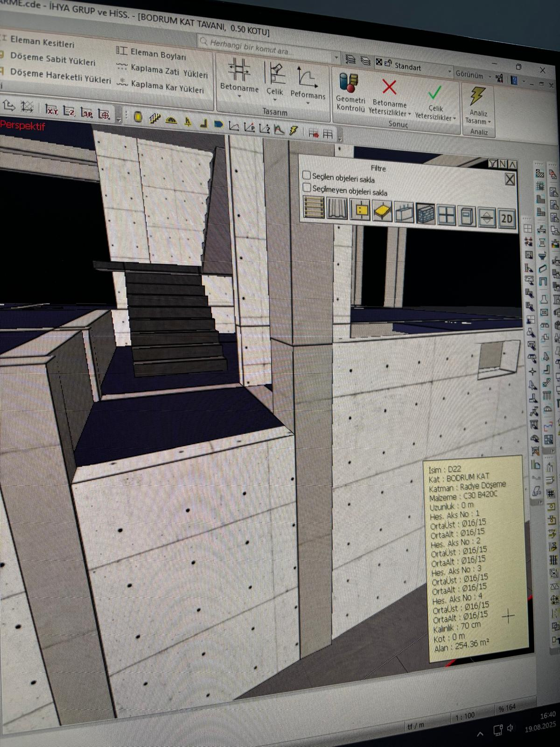Tick Seçilen objeleri sakla checkbox
Image resolution: width=560 pixels, height=747 pixels.
(307, 175)
